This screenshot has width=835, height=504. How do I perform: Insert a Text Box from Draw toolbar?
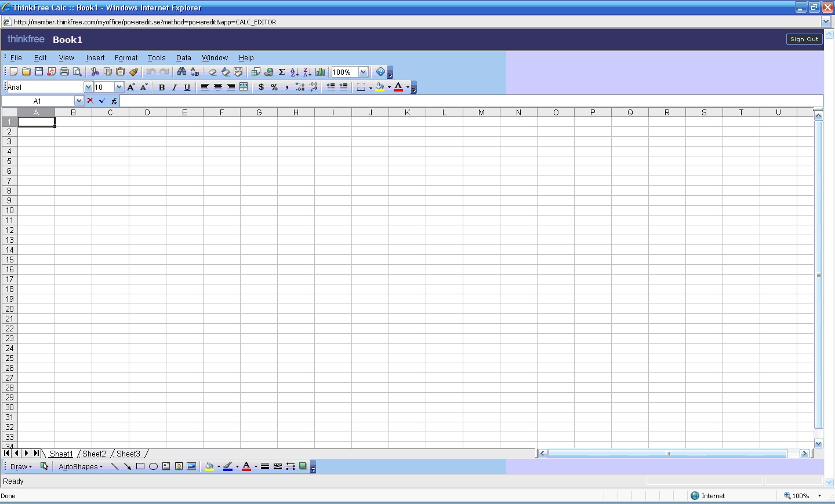tap(166, 466)
